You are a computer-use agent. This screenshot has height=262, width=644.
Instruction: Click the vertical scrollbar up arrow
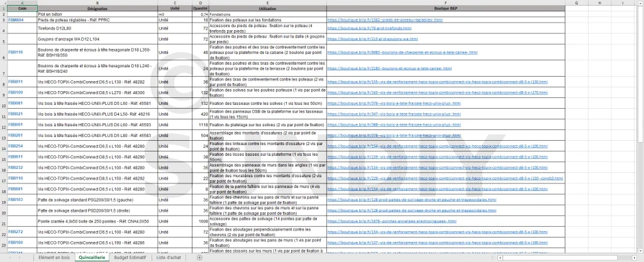click(640, 3)
